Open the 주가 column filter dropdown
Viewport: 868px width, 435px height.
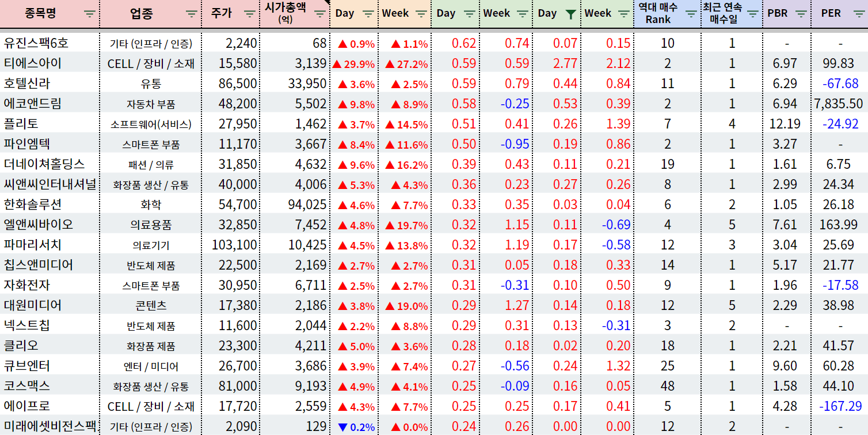pos(249,14)
